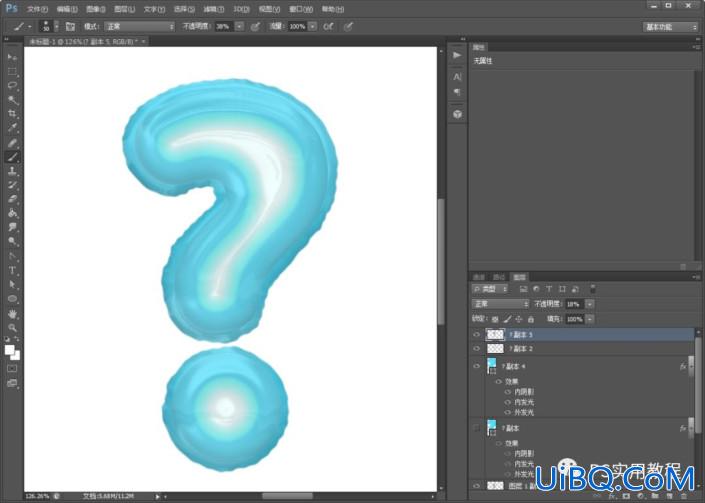Select the Path Selection tool
705x503 pixels.
[x=12, y=285]
